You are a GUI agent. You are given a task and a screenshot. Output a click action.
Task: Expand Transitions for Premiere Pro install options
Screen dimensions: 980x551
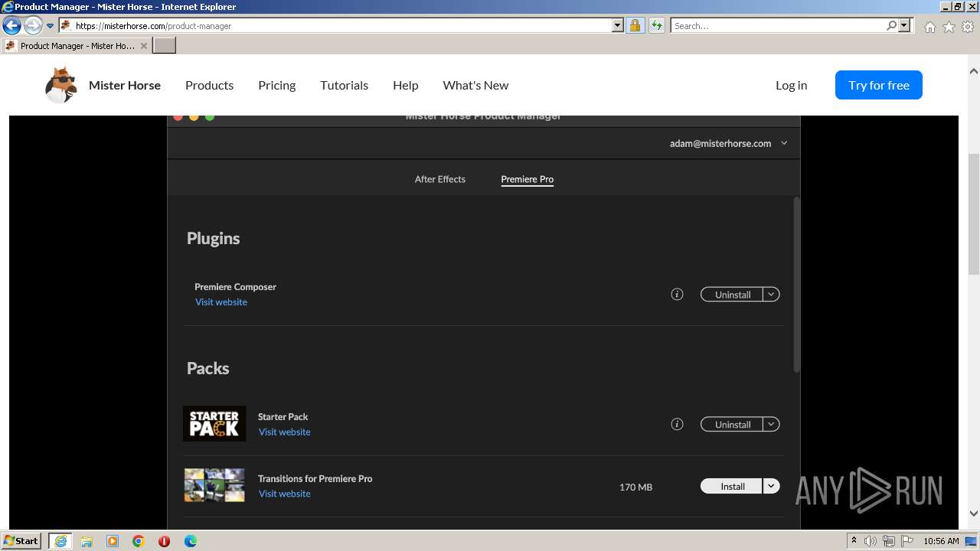click(x=771, y=486)
